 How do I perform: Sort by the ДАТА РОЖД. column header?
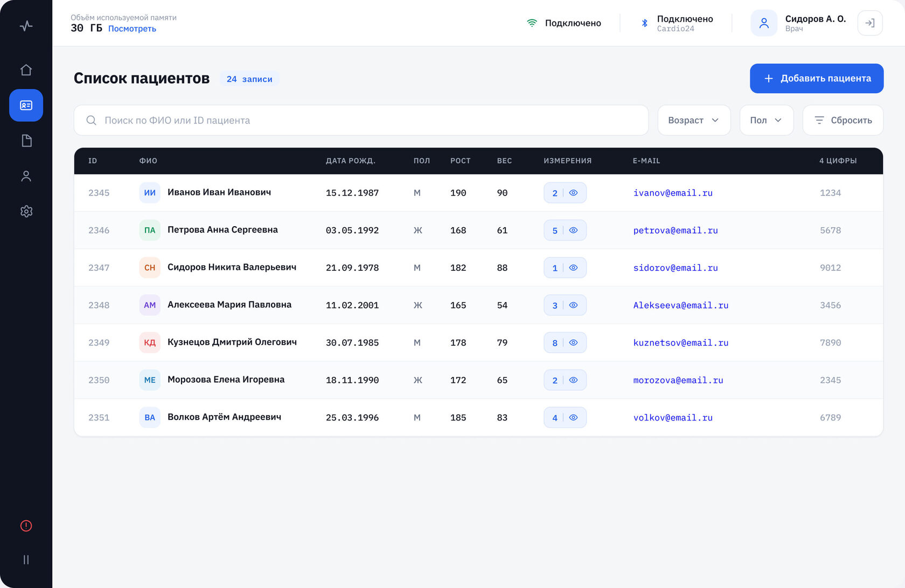[351, 161]
